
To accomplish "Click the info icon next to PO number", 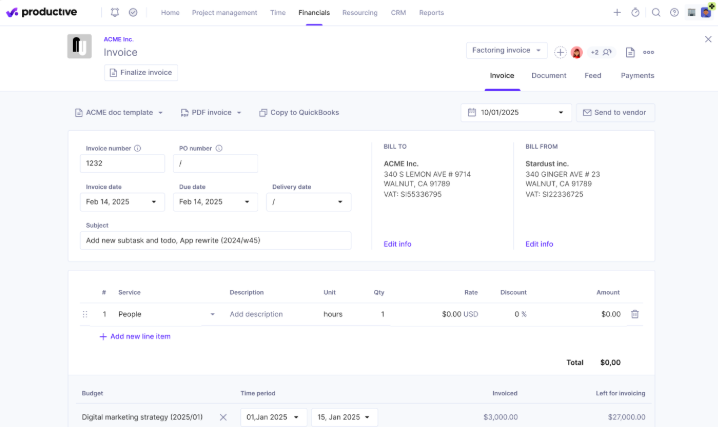I will (x=219, y=148).
